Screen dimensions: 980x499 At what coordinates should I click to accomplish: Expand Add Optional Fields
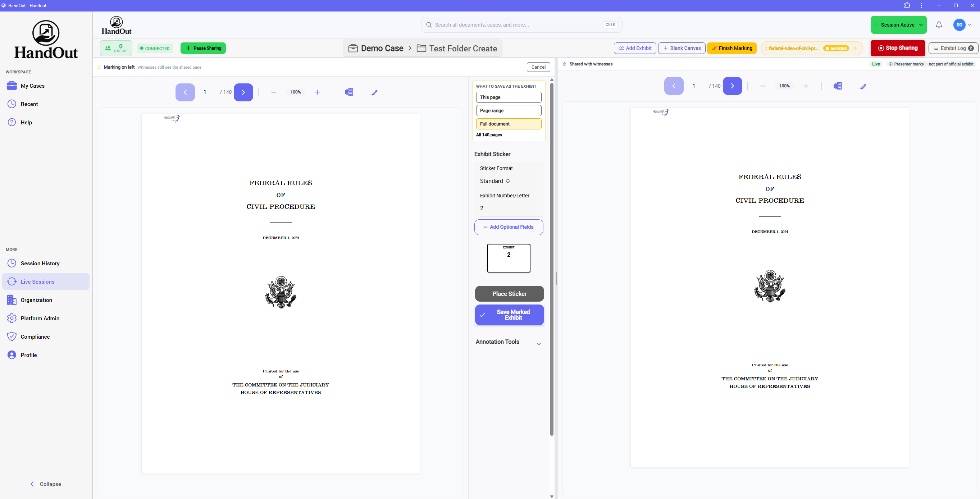coord(509,227)
